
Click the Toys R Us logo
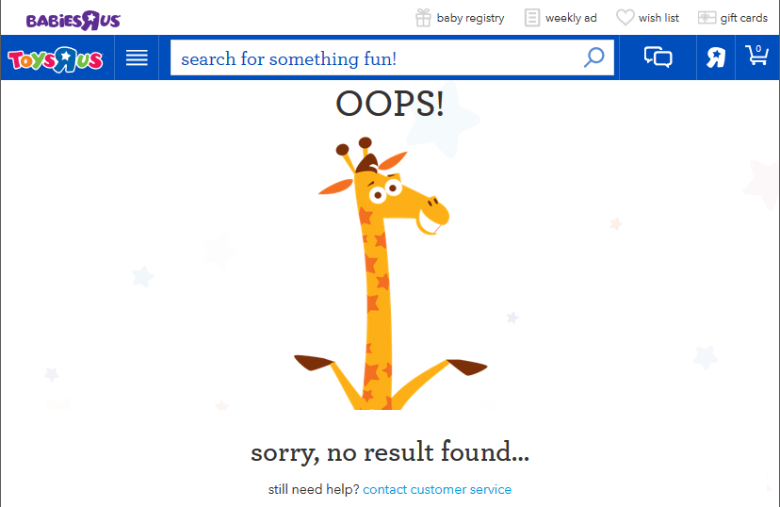point(55,60)
